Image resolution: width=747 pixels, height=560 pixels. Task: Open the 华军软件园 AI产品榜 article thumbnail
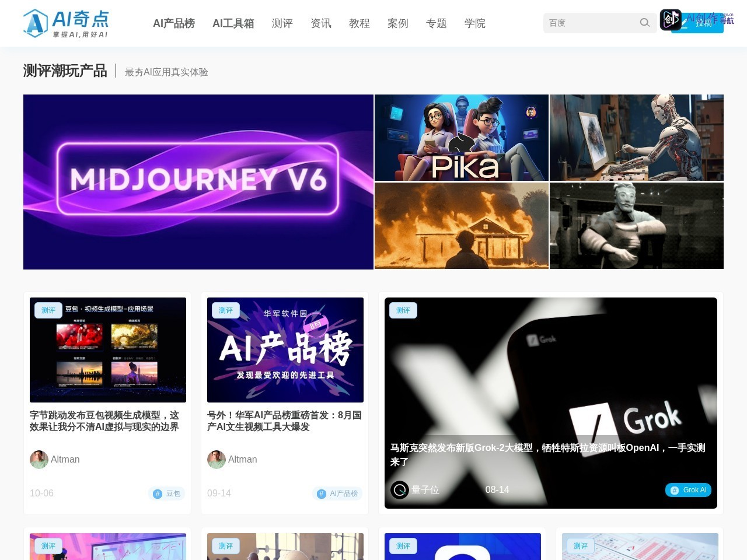tap(285, 350)
